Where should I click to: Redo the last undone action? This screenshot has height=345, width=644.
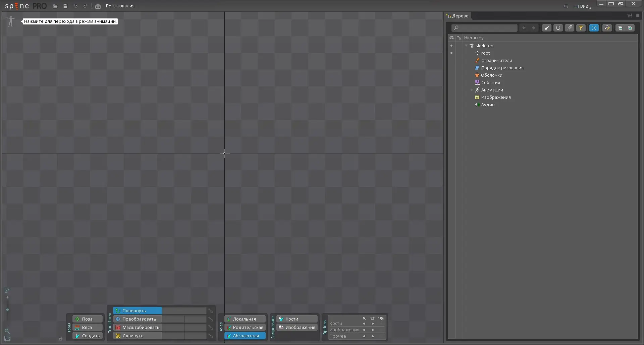pos(86,6)
